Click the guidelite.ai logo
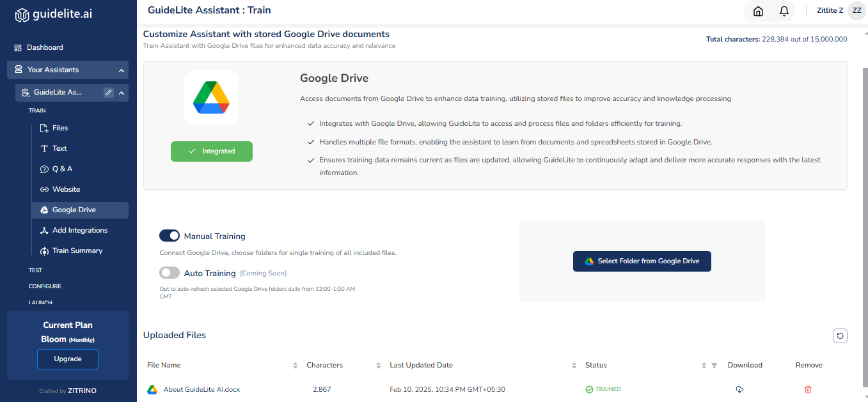 click(54, 14)
